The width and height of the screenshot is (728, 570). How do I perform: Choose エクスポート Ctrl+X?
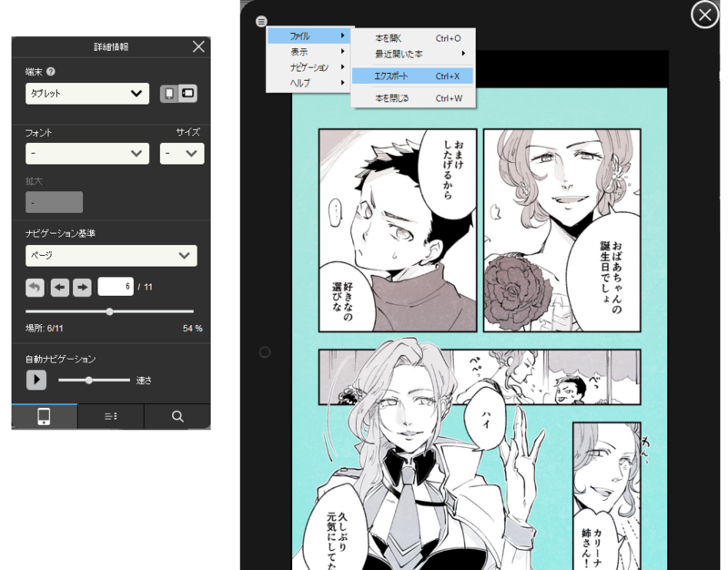[413, 76]
